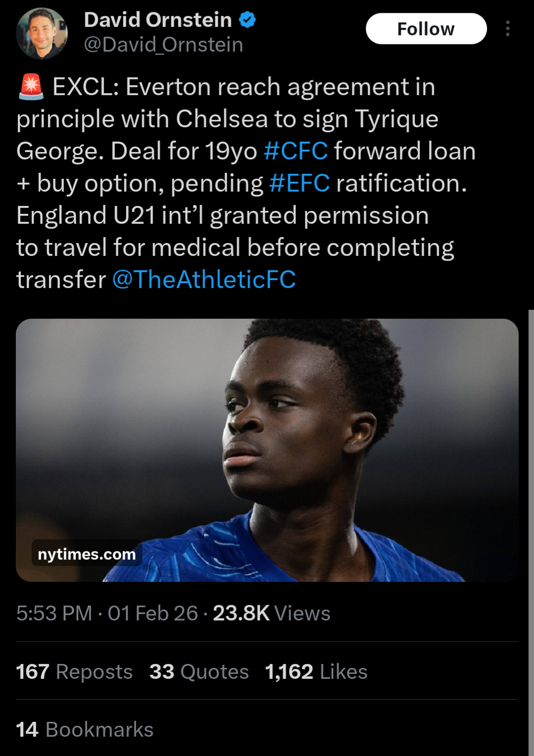Click the red siren emoji
The image size is (534, 756).
point(31,87)
